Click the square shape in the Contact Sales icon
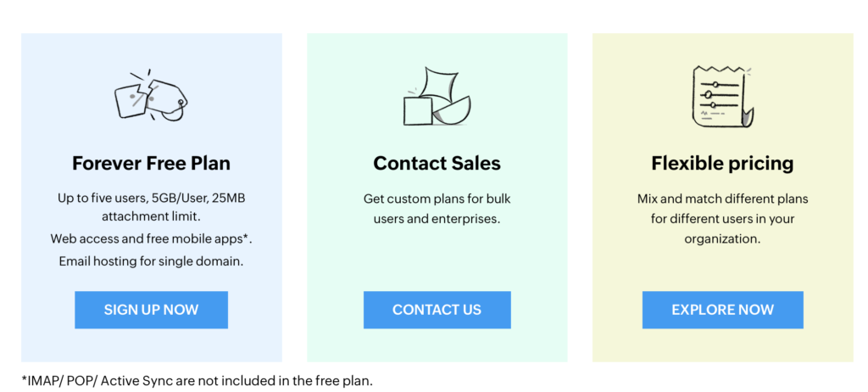 click(418, 110)
